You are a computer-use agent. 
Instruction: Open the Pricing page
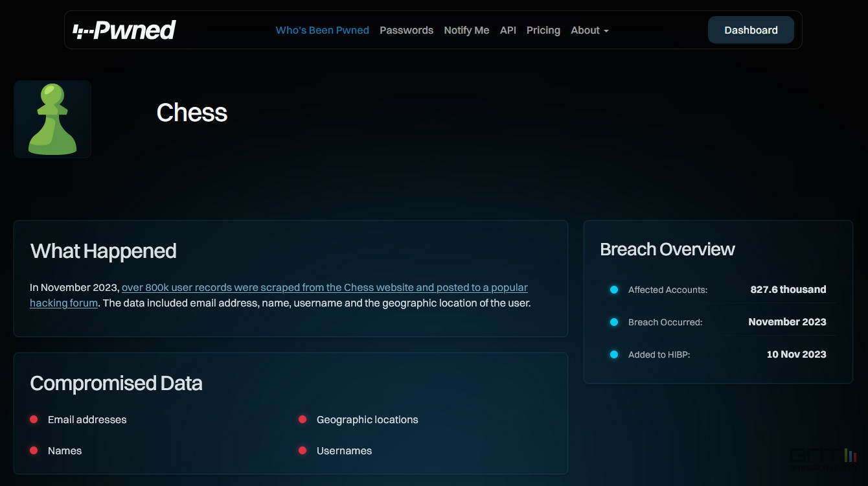pos(543,30)
